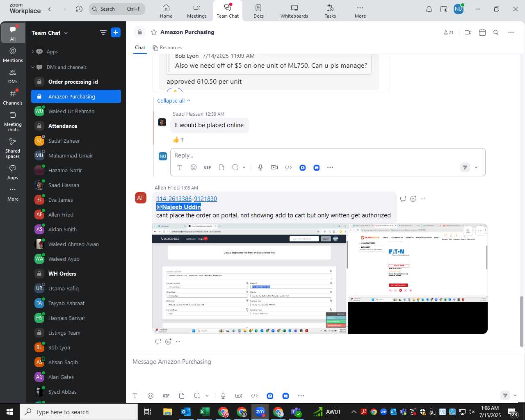Open Order processing id channel
This screenshot has width=525, height=420.
[x=76, y=82]
